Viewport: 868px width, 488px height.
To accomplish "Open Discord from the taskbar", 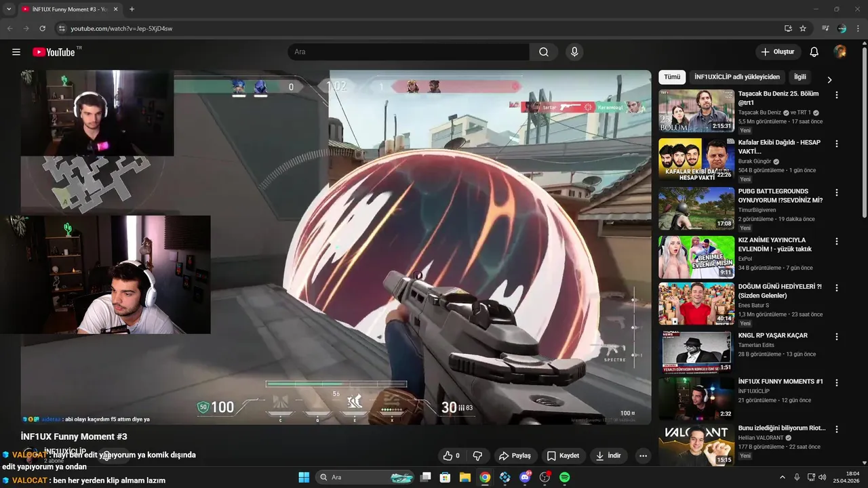I will pyautogui.click(x=524, y=477).
